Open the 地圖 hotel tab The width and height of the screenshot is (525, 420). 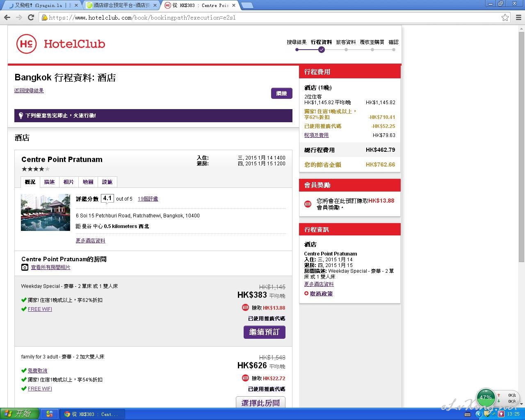tap(88, 182)
